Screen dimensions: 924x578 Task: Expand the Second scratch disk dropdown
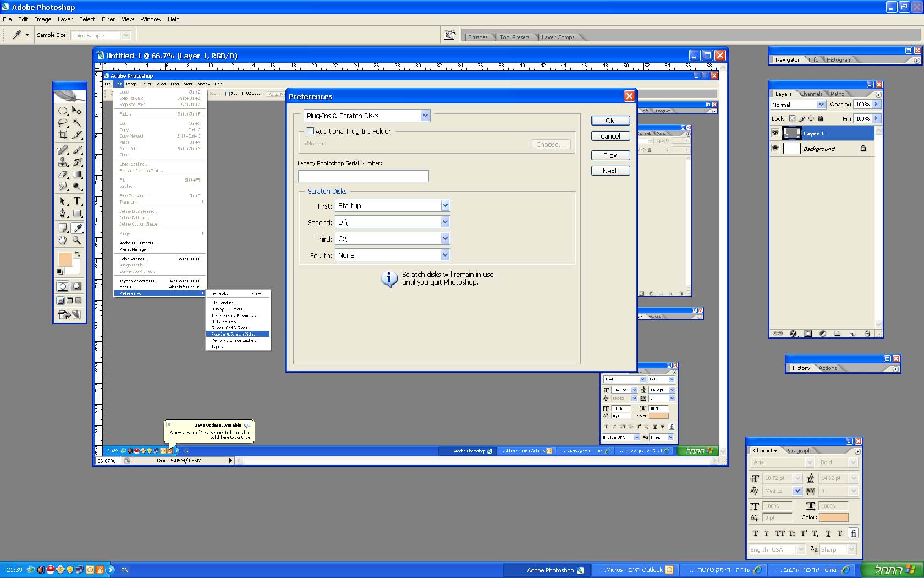446,222
